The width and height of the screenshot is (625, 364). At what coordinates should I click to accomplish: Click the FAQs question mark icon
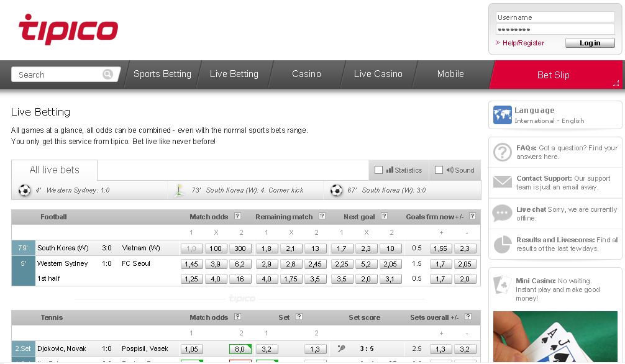(502, 152)
